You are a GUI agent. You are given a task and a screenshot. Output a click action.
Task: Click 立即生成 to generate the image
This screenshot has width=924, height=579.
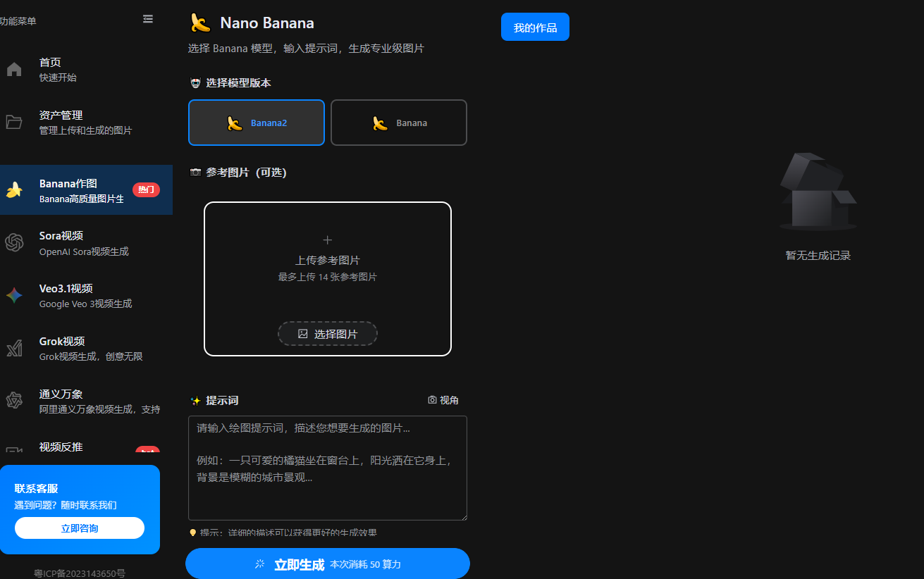click(x=328, y=564)
